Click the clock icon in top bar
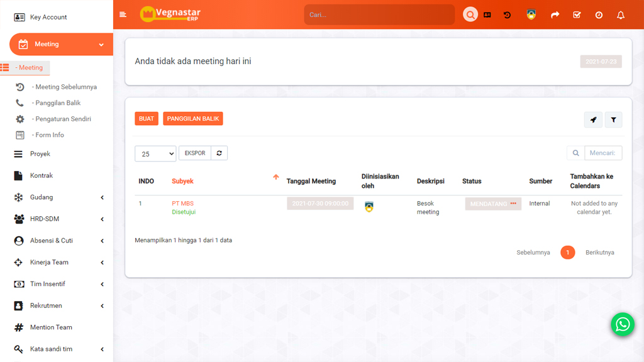This screenshot has width=644, height=362. [599, 15]
